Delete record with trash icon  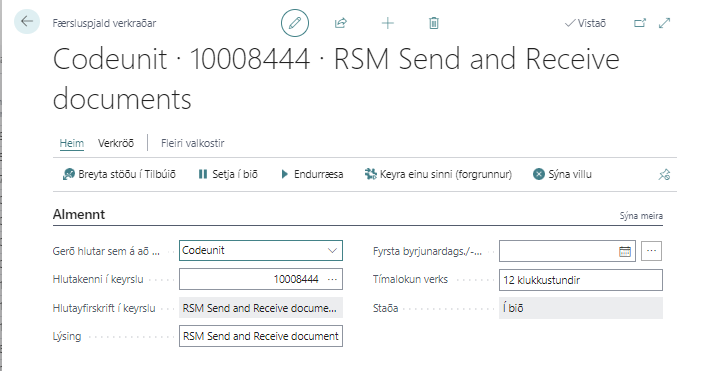[434, 23]
